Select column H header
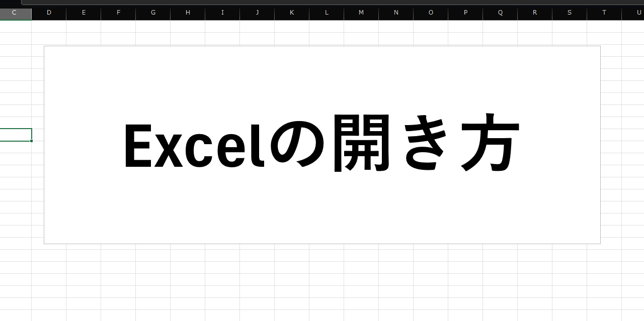Image resolution: width=644 pixels, height=321 pixels. (188, 13)
